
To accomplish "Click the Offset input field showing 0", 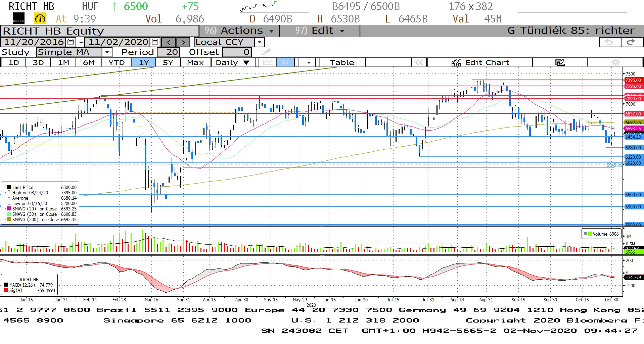I will [237, 52].
